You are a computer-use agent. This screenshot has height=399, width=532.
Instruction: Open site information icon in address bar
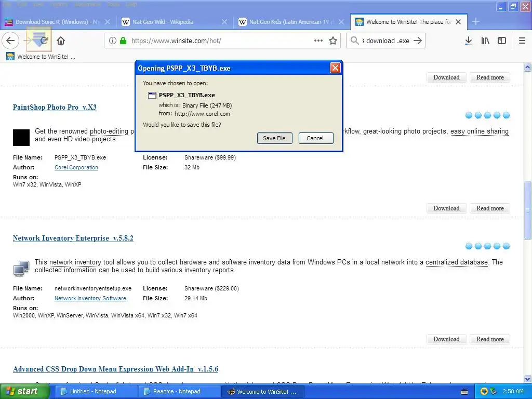pyautogui.click(x=113, y=41)
